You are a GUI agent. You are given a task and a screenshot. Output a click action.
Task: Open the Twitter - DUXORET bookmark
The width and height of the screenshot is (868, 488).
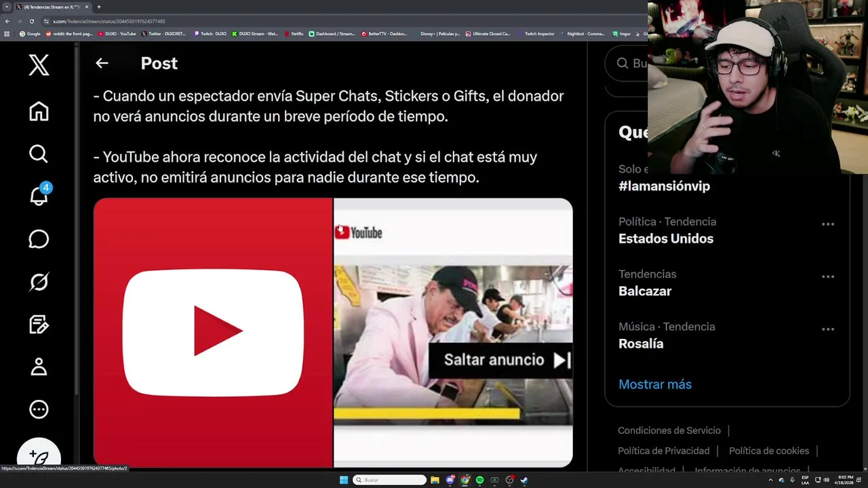(163, 33)
